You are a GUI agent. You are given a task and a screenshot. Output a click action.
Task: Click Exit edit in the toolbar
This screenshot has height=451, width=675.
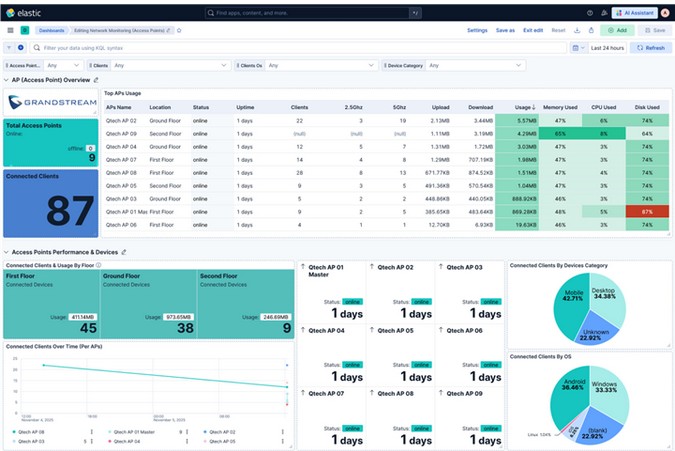533,30
